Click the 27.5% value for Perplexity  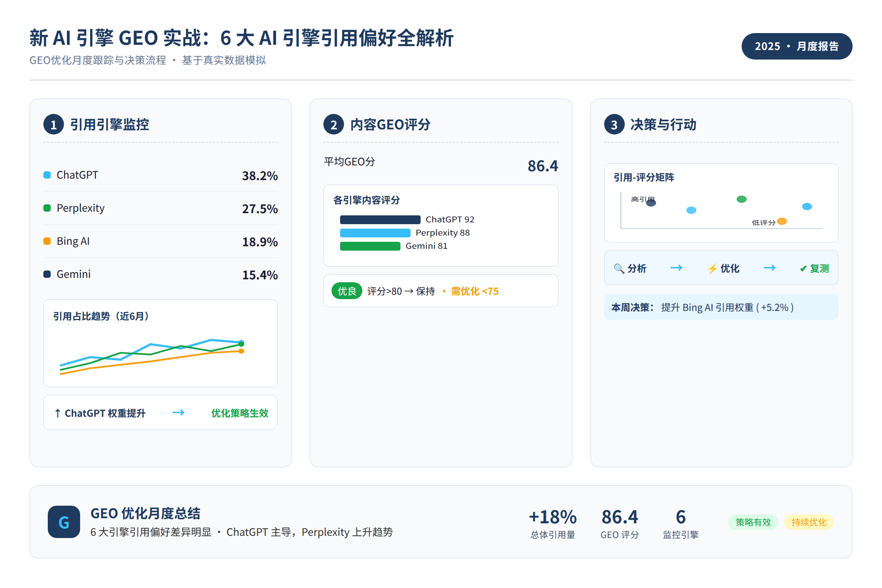[260, 209]
